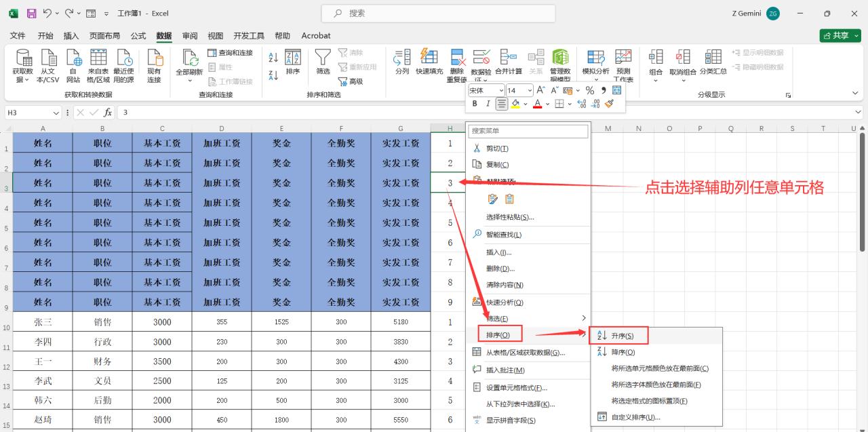Click Manage Data Model (管理数据模型) icon
Screen dimensions: 868x432
click(560, 66)
